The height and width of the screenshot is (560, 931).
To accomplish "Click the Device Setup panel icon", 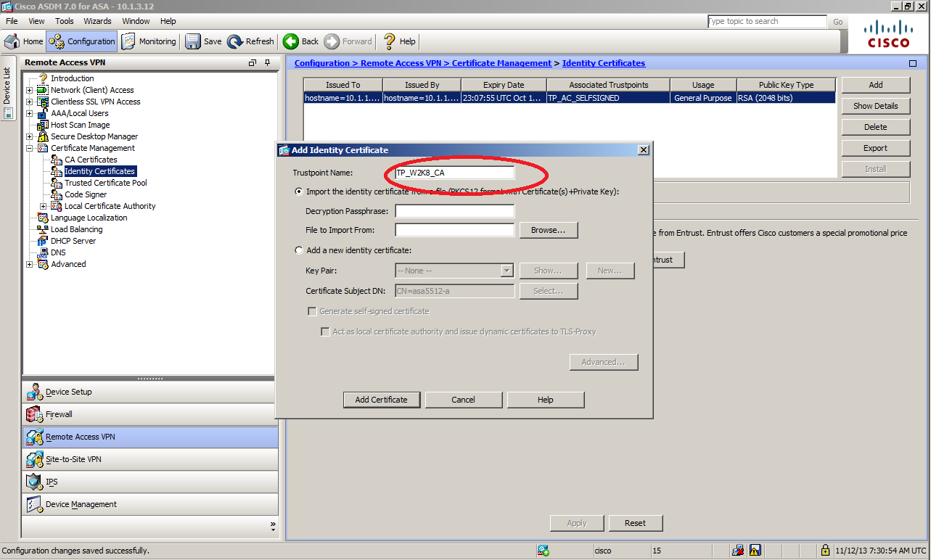I will point(35,392).
